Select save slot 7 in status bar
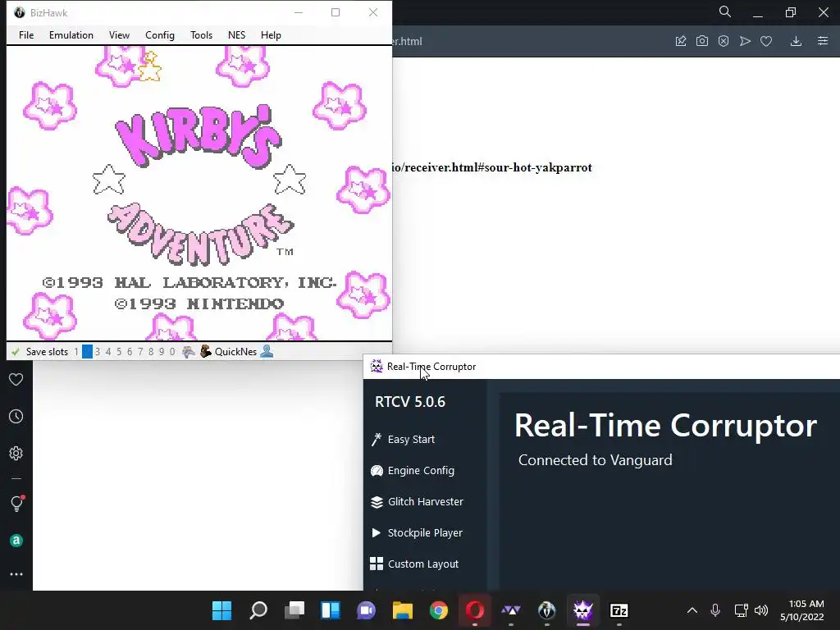 (x=140, y=352)
